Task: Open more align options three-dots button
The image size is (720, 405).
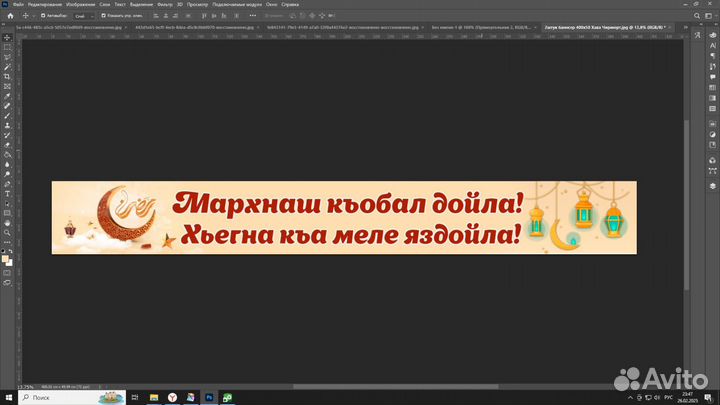Action: pos(253,16)
